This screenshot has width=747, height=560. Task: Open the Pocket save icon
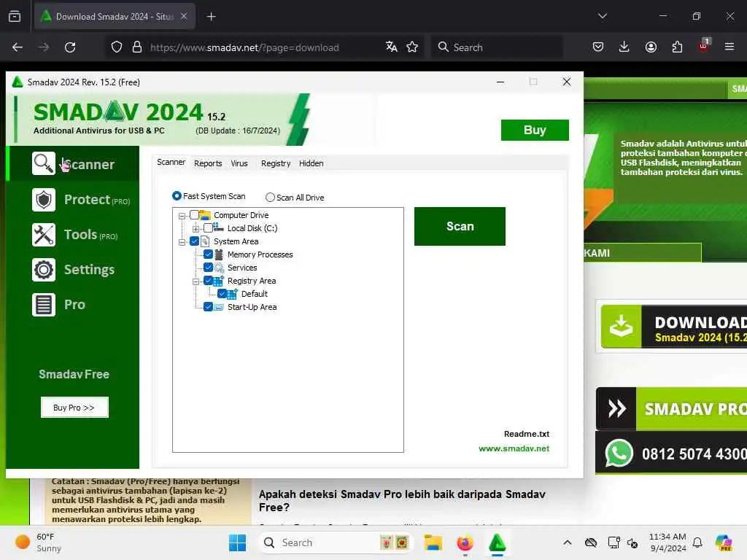click(598, 47)
